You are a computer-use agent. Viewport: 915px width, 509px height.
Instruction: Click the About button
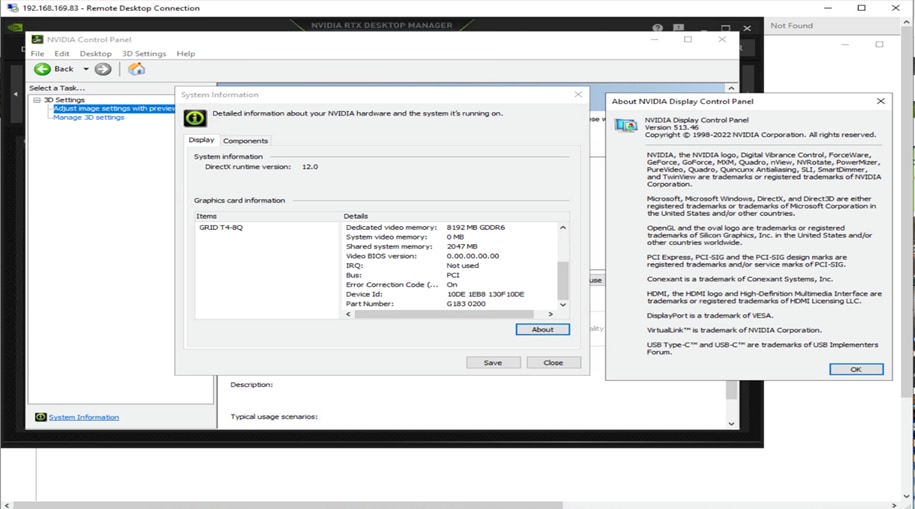coord(543,329)
